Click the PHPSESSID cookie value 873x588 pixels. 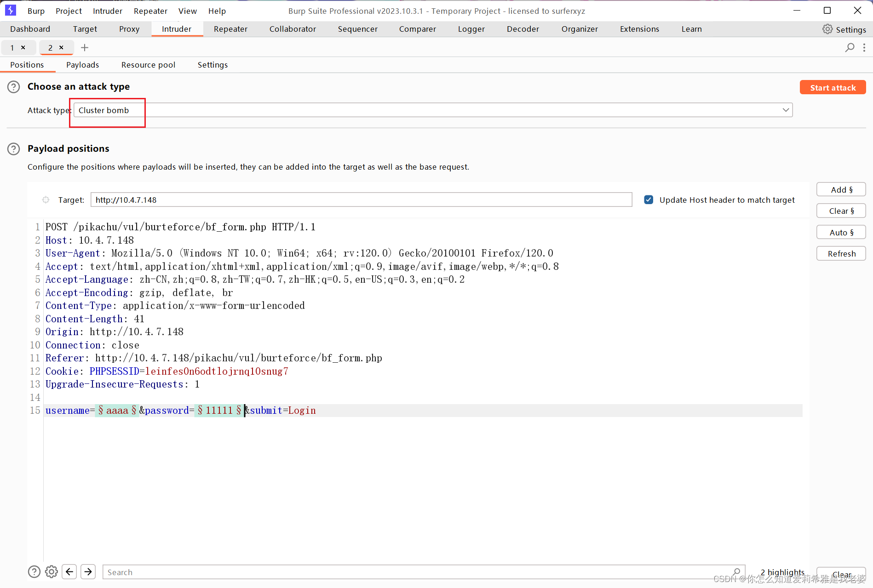[217, 371]
